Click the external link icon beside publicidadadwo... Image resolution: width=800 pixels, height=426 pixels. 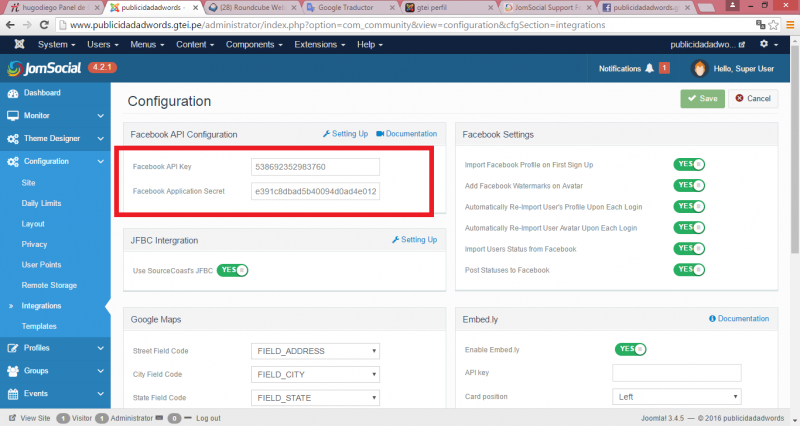pyautogui.click(x=742, y=45)
